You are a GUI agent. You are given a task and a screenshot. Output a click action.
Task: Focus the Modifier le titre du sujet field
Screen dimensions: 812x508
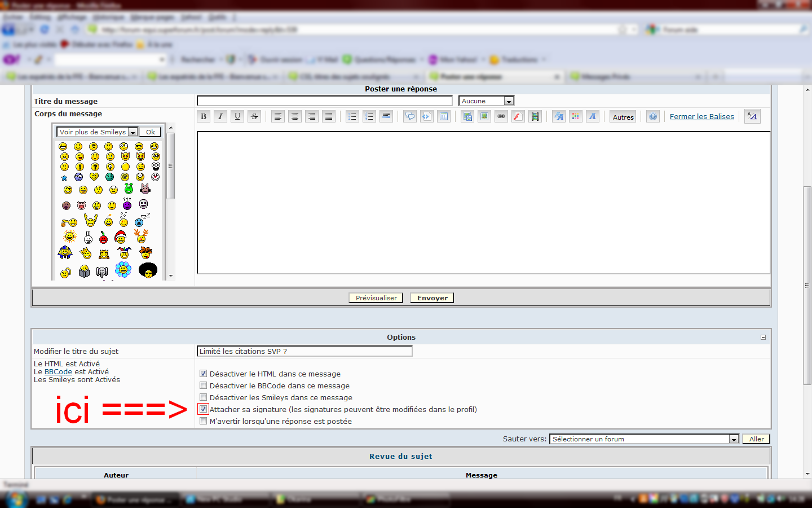(x=304, y=351)
